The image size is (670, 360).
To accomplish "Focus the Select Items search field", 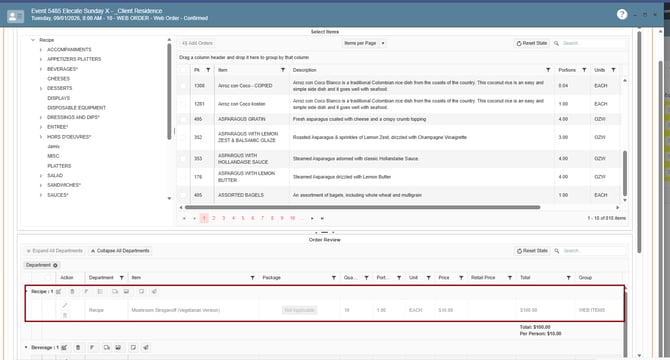I will pyautogui.click(x=593, y=43).
